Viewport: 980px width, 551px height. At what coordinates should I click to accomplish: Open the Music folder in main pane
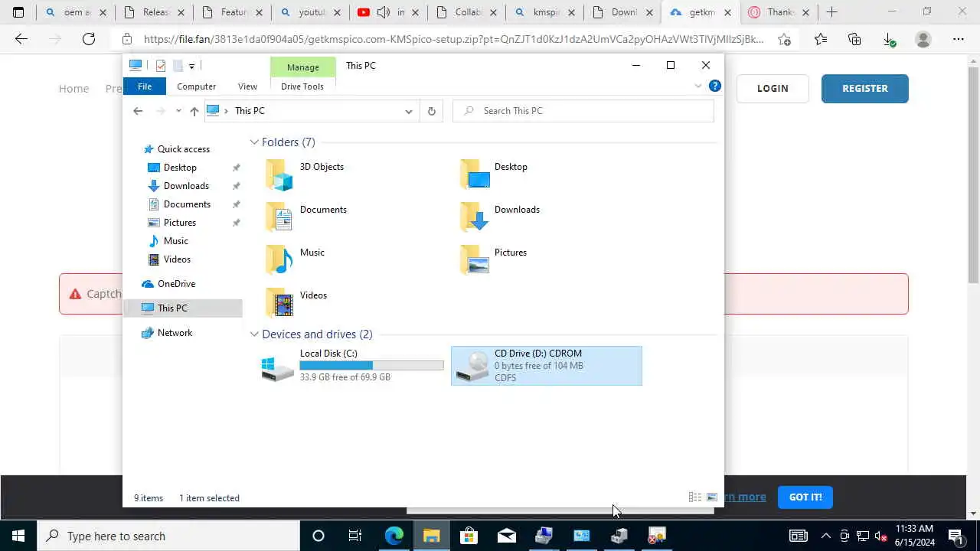[x=279, y=260]
